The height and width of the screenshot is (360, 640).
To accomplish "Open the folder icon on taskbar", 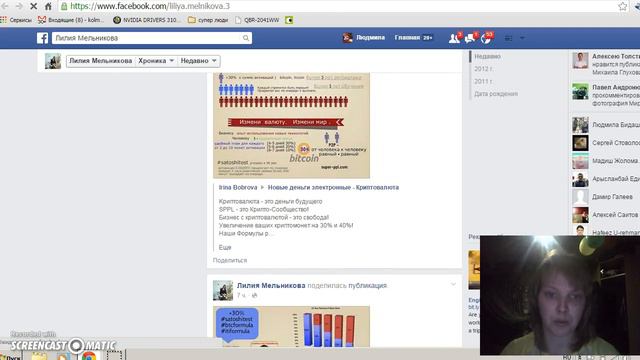I will click(x=39, y=356).
